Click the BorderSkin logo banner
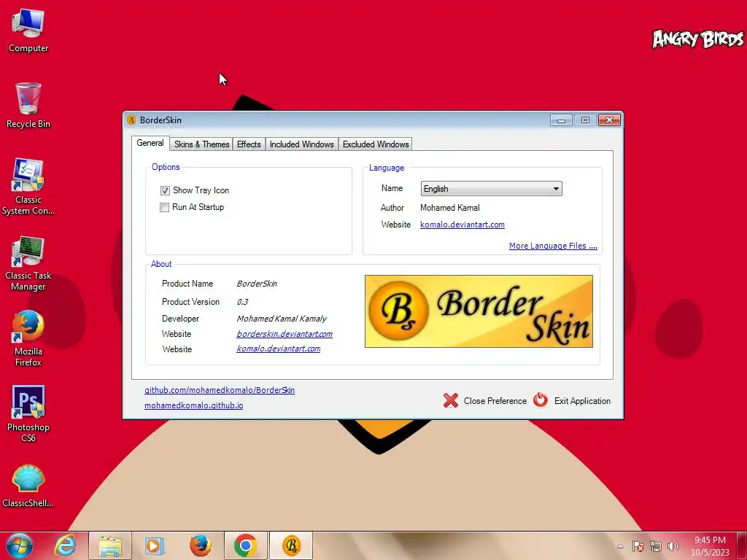Screen dimensions: 747x560 pos(479,311)
